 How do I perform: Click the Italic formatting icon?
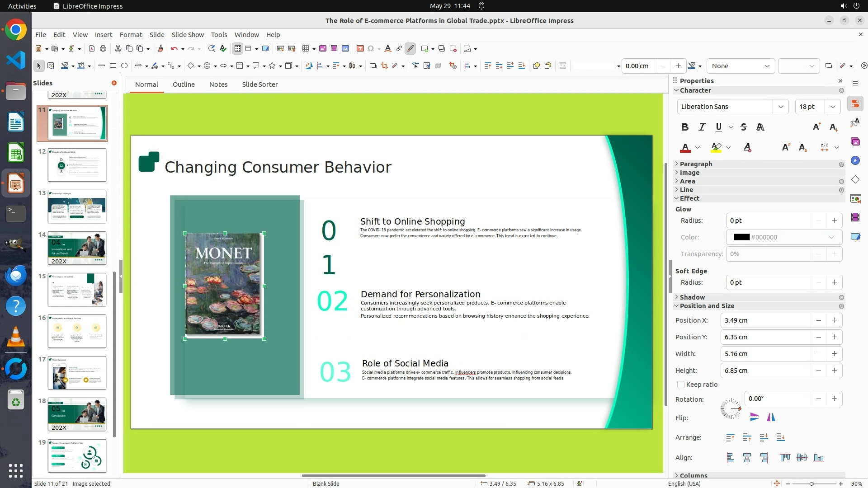(x=702, y=127)
